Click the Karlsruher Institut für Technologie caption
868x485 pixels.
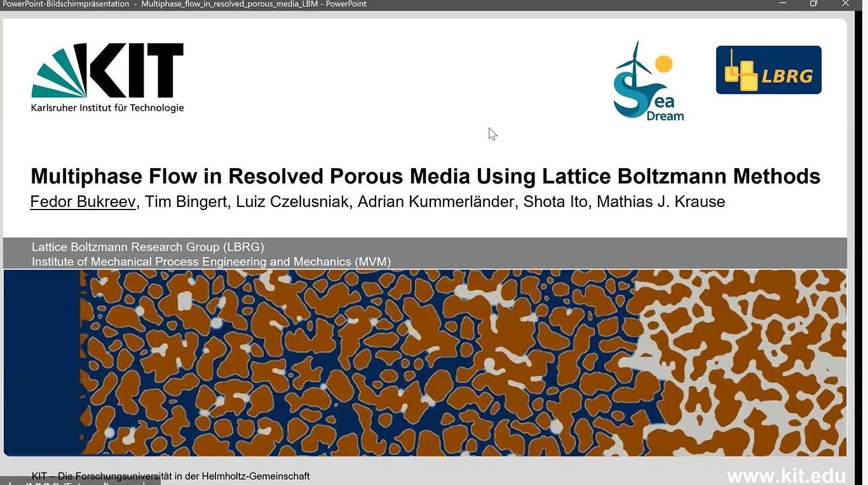107,108
